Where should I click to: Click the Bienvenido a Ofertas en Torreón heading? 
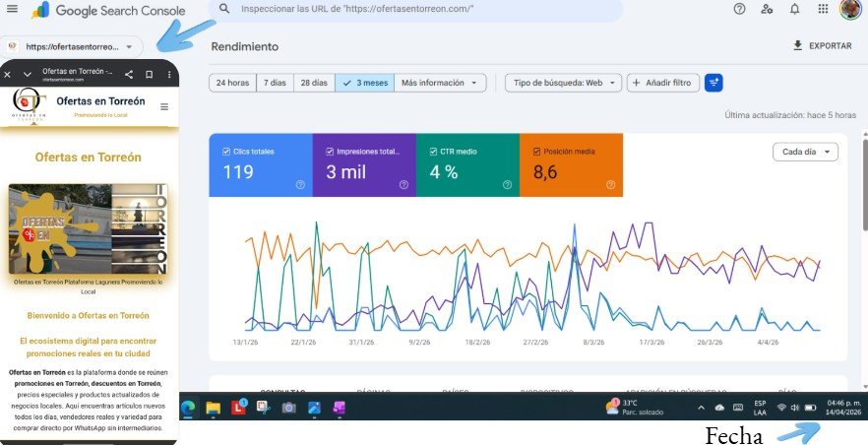coord(88,315)
